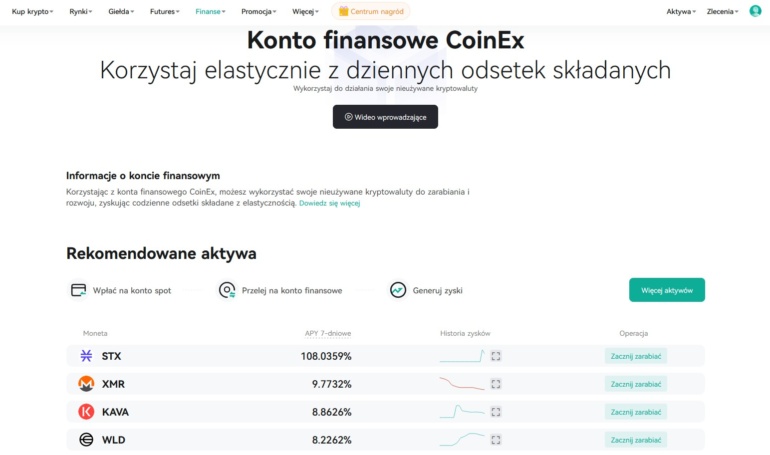Image resolution: width=770 pixels, height=455 pixels.
Task: Follow the Dowiedz się więcej link
Action: pos(330,203)
